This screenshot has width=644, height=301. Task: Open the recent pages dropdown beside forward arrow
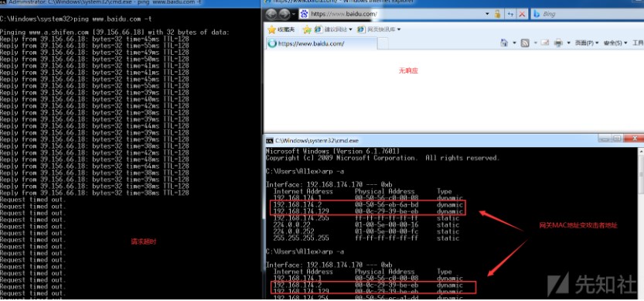(x=294, y=15)
